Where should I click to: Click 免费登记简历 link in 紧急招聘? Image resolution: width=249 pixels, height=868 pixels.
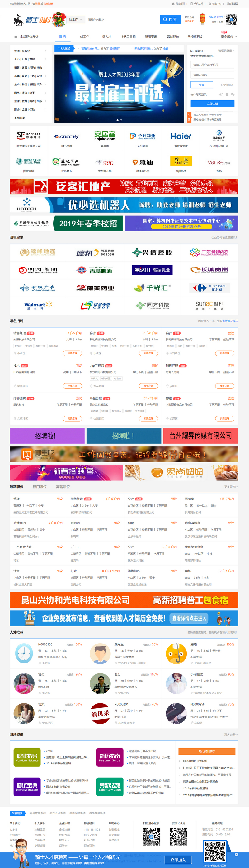pyautogui.click(x=230, y=321)
